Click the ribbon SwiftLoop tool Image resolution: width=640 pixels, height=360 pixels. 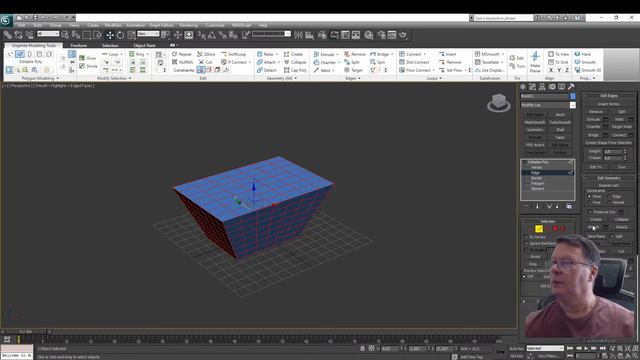click(x=234, y=54)
